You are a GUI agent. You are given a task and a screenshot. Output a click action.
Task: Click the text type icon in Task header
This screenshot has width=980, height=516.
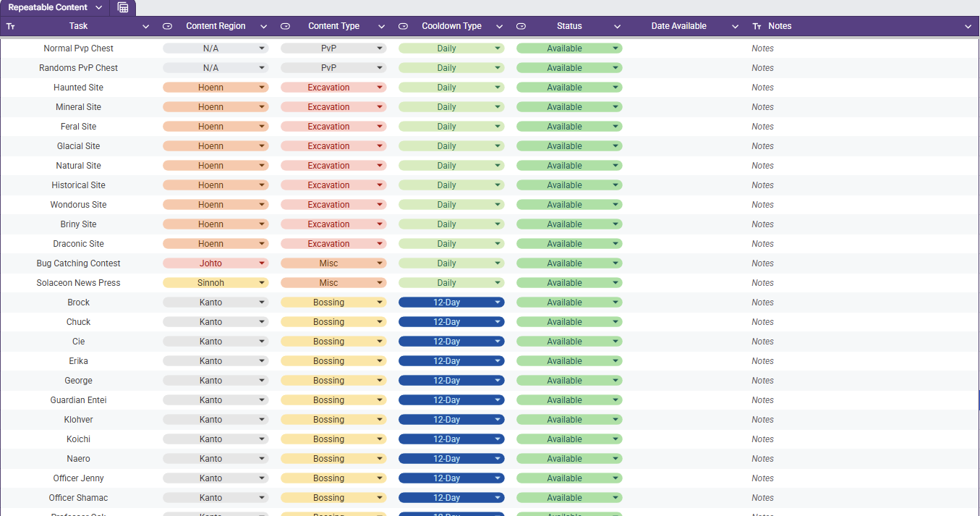tap(10, 26)
